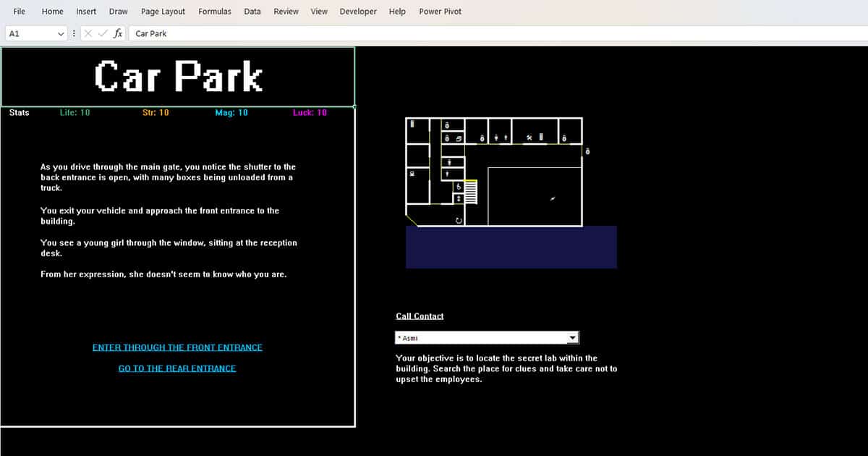Viewport: 868px width, 456px height.
Task: Click the crossed tools icon on the map
Action: [529, 138]
